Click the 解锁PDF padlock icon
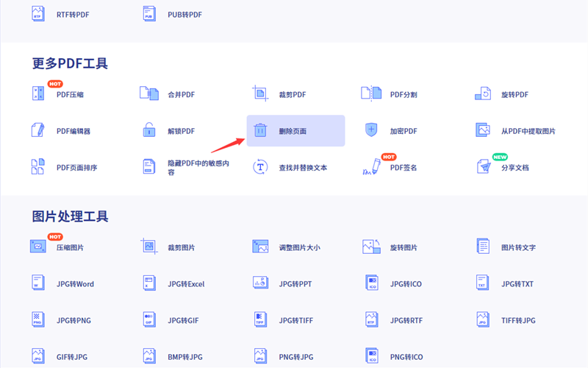 [x=149, y=130]
